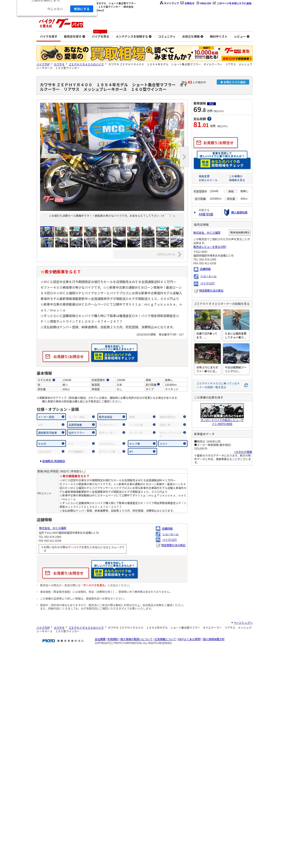289x868 pixels.
Task: Click the help icon beside 初度登録年 in table
Action: coord(108,380)
